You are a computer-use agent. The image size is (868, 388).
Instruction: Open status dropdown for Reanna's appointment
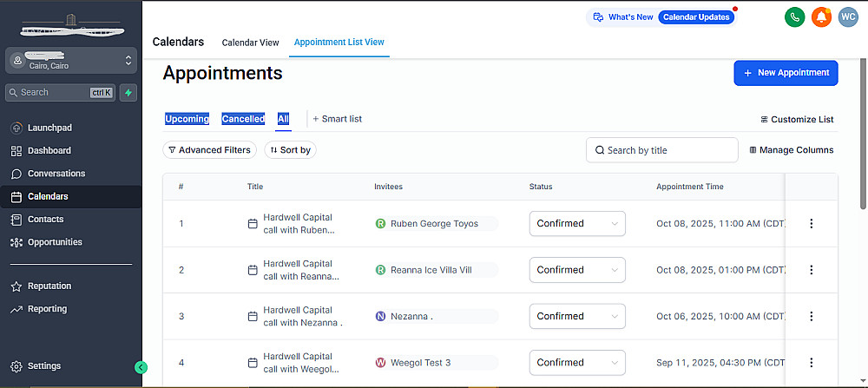click(577, 270)
